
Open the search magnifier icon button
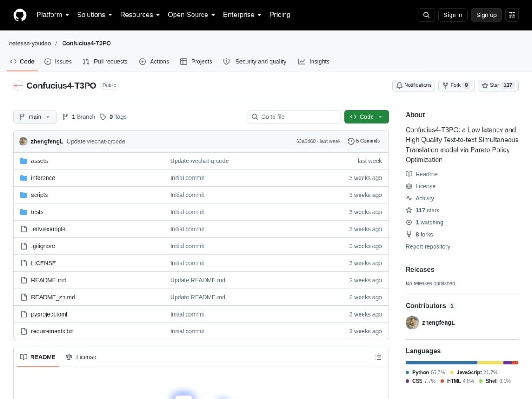[x=426, y=15]
